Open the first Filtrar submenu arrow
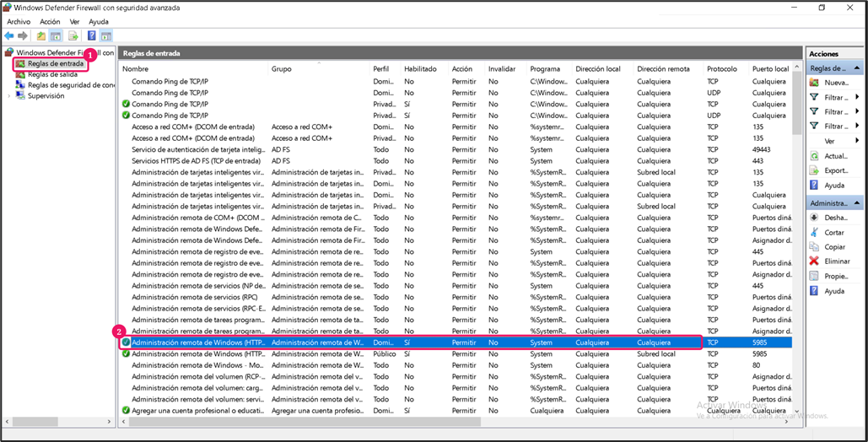 [857, 98]
